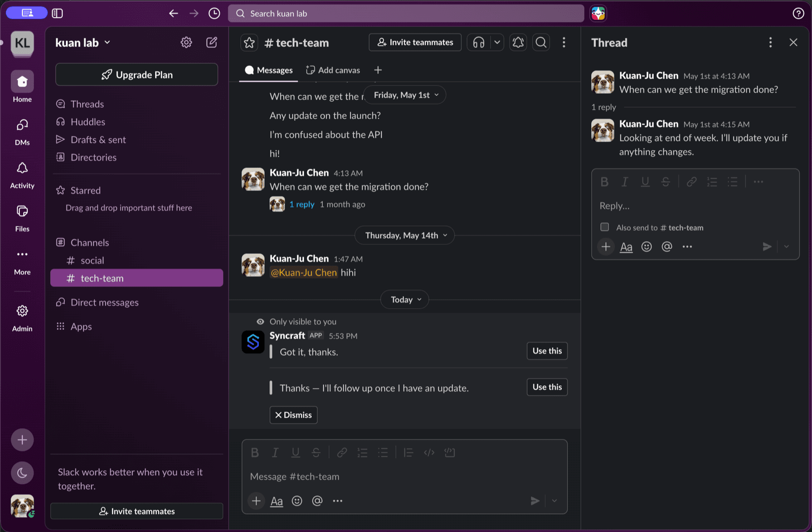812x532 pixels.
Task: Toggle text formatting Aa in thread composer
Action: click(x=626, y=247)
